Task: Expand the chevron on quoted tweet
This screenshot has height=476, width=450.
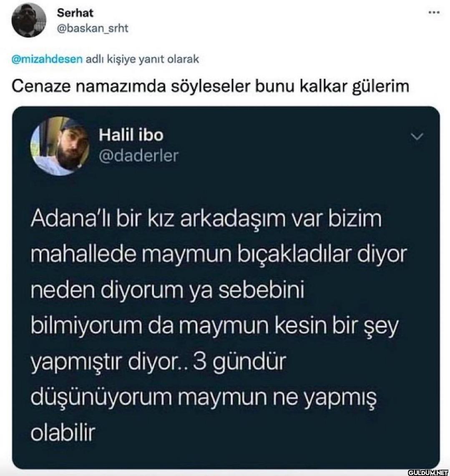Action: [x=417, y=137]
